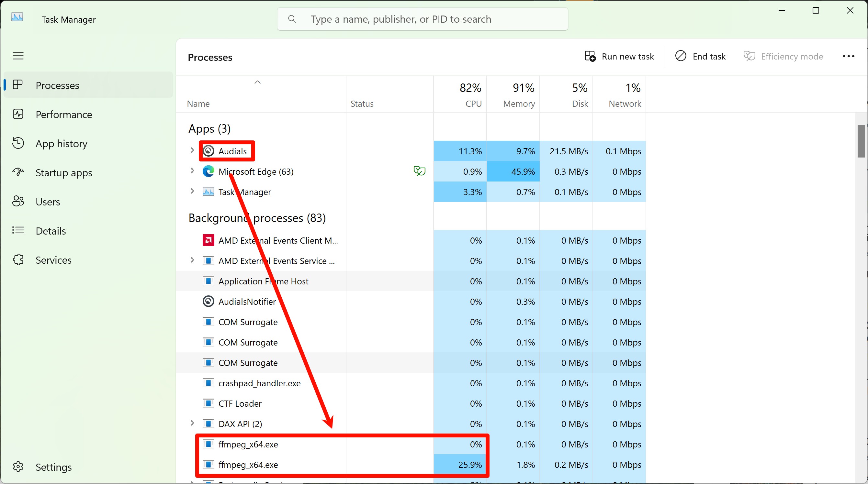868x484 pixels.
Task: Minimize the Task Manager window
Action: click(782, 10)
